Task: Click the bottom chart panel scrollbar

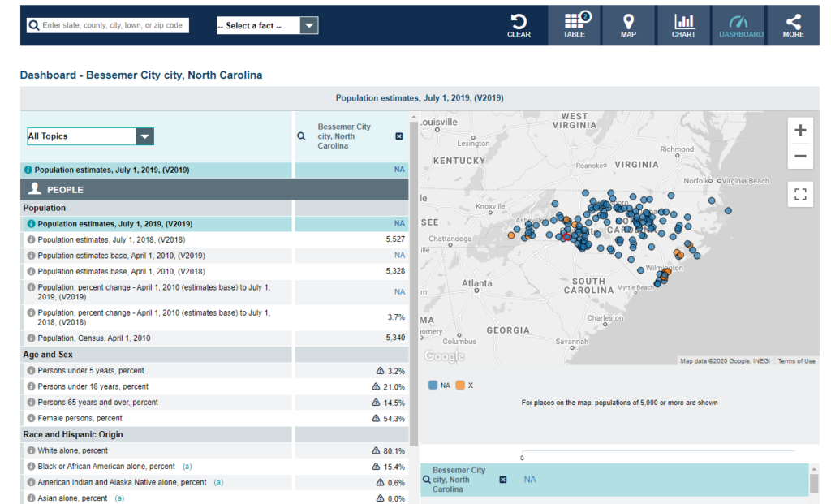Action: point(814,484)
